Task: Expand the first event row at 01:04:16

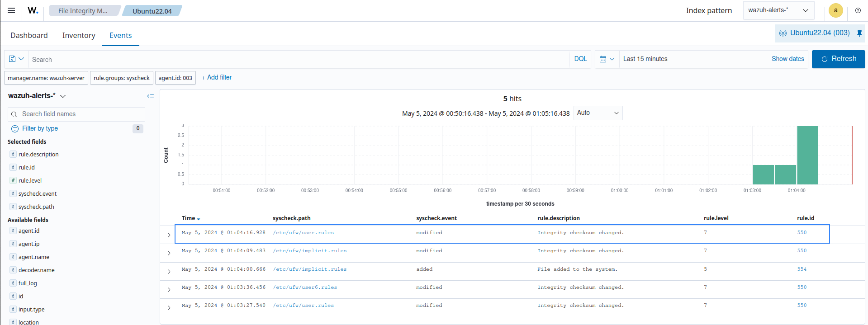Action: coord(169,235)
